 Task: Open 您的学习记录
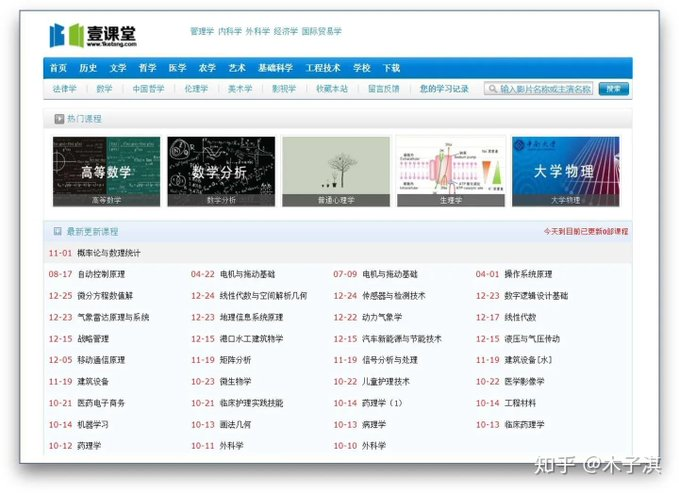tap(444, 89)
